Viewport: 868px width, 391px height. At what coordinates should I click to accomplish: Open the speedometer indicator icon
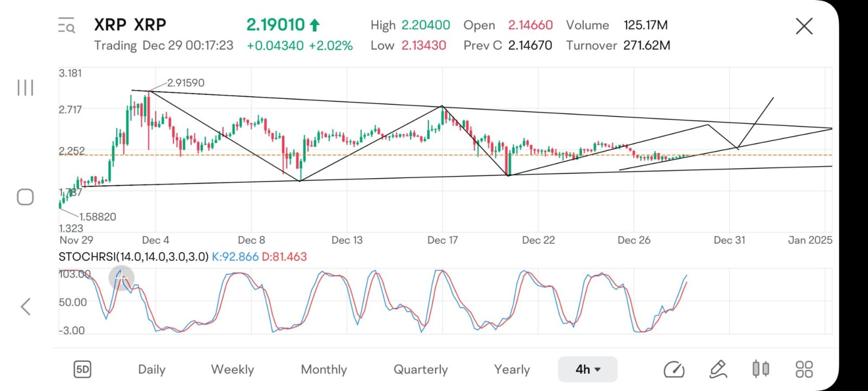click(674, 370)
